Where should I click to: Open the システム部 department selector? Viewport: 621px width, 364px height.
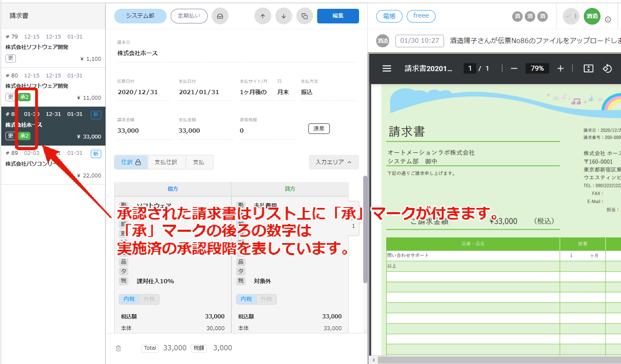click(x=140, y=16)
